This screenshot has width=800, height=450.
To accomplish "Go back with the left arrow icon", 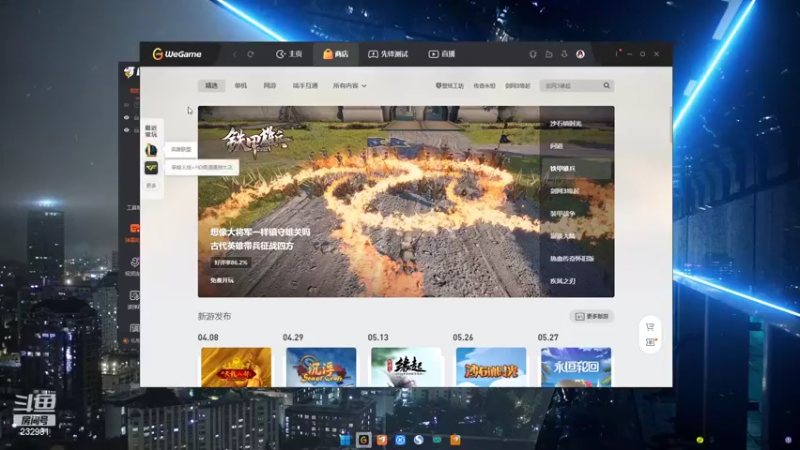I will tap(235, 54).
